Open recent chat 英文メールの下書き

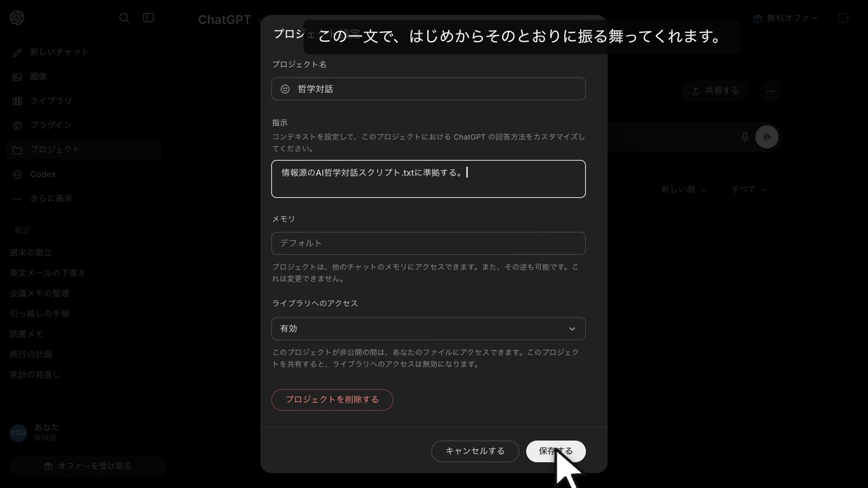(x=48, y=273)
